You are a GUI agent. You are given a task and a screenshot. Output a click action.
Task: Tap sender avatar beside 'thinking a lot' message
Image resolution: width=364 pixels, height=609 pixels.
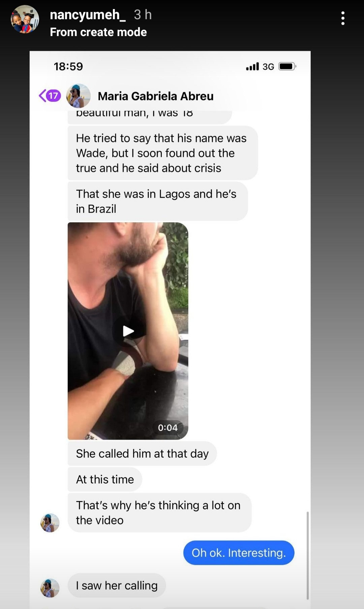tap(50, 523)
